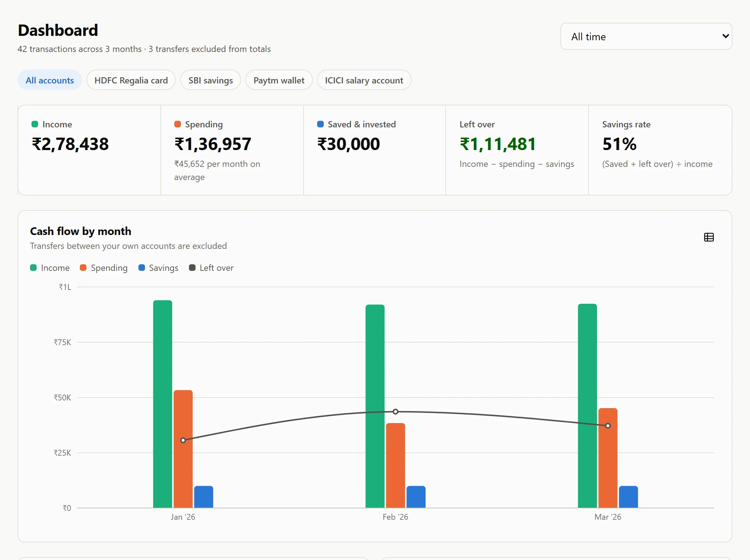
Task: Click the Feb '26 orange spending bar
Action: pyautogui.click(x=396, y=466)
